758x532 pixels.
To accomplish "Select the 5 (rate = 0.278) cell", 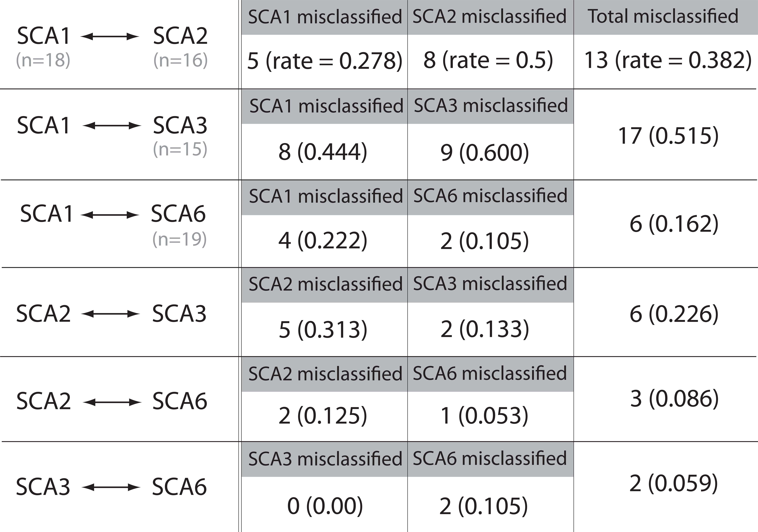I will coord(324,61).
